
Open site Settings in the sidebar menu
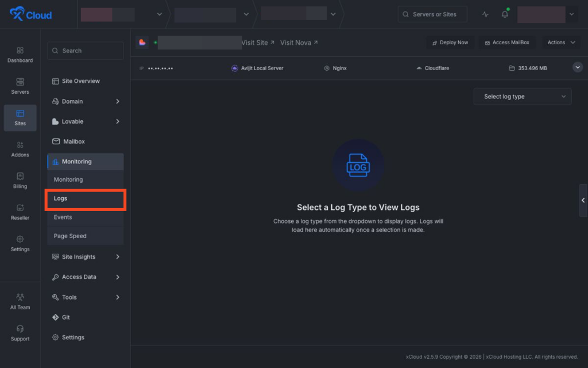86,337
